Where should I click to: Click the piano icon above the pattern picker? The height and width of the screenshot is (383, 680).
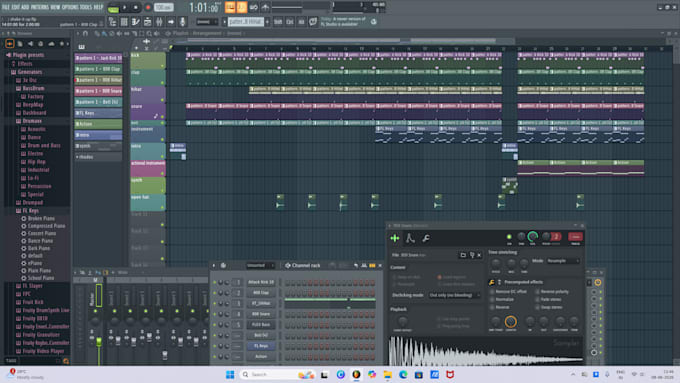(x=82, y=46)
